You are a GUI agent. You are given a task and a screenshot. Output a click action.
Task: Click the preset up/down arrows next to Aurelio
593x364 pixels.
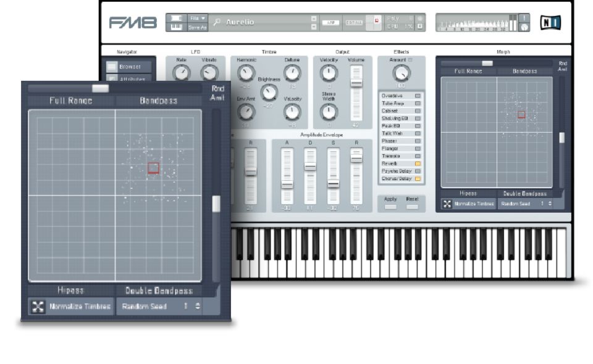[x=314, y=22]
